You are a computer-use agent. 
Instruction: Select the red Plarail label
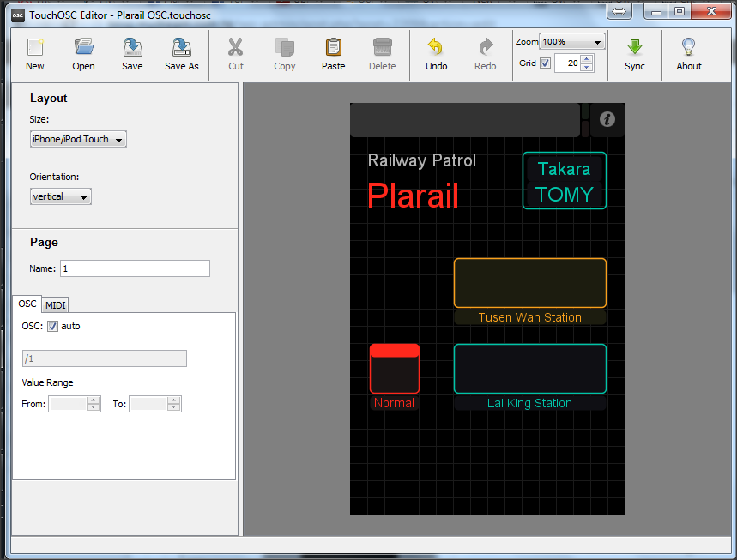(413, 196)
